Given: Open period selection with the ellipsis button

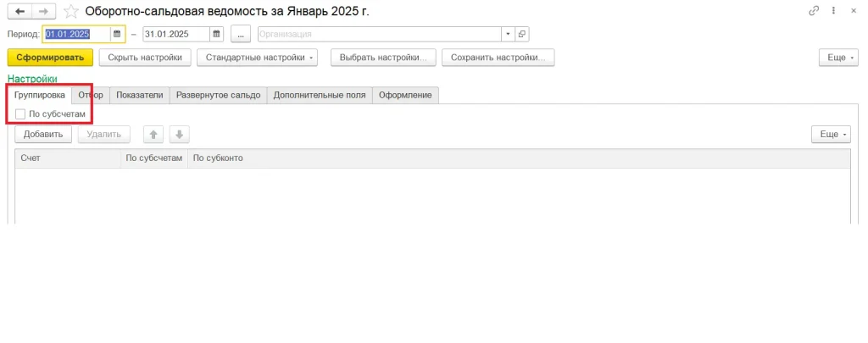Looking at the screenshot, I should (x=240, y=34).
